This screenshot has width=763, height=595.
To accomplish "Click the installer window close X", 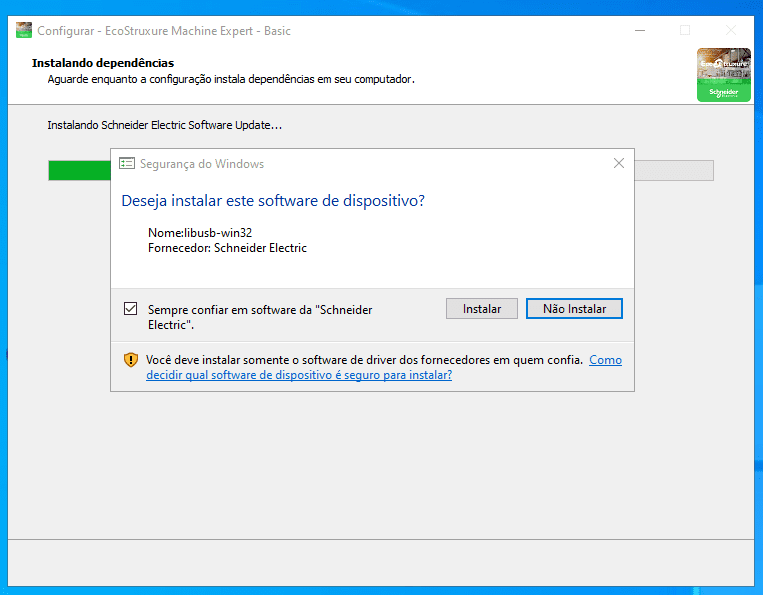I will (730, 31).
